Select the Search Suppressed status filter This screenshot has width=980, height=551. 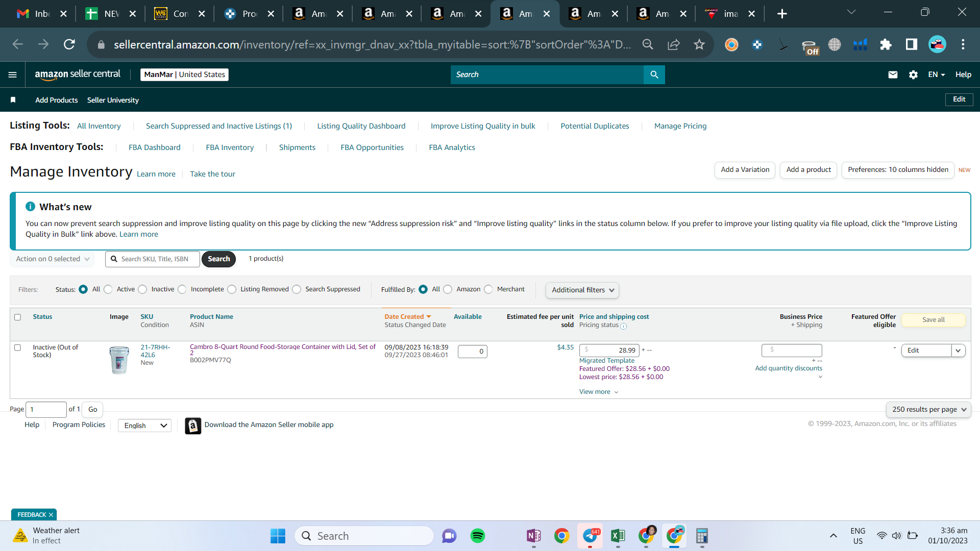[x=297, y=289]
